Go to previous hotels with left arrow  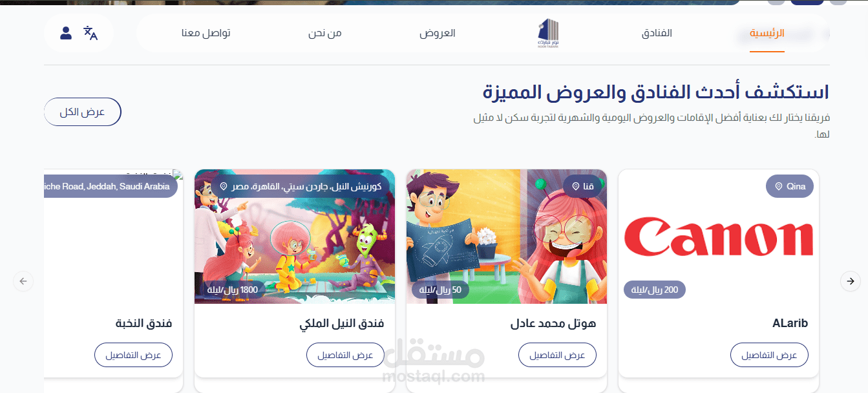pos(23,281)
